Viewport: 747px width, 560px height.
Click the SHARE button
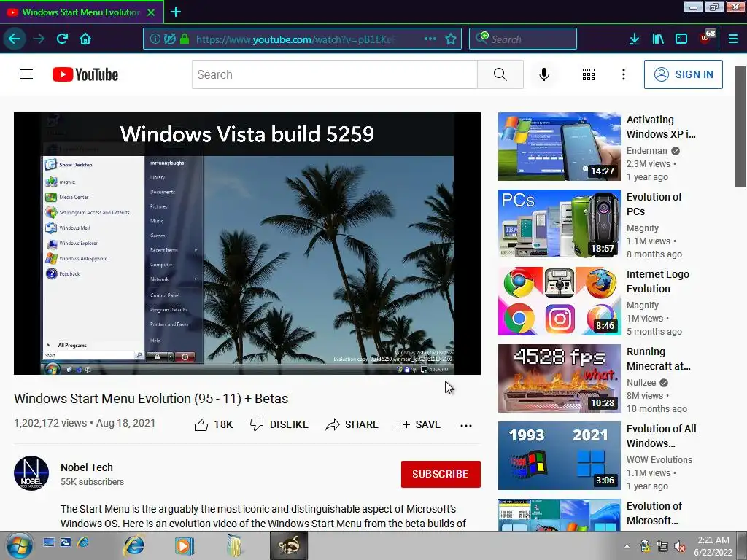click(352, 424)
